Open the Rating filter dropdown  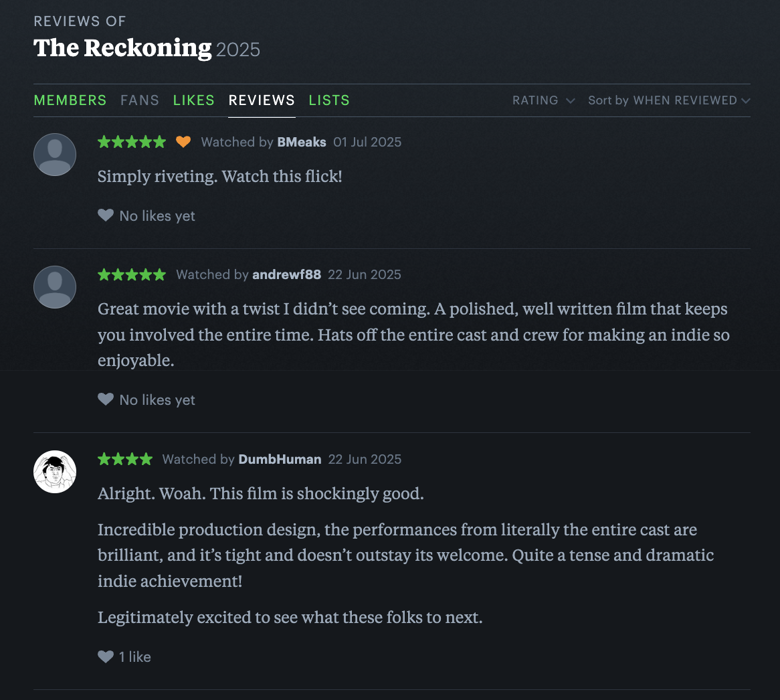(x=543, y=100)
